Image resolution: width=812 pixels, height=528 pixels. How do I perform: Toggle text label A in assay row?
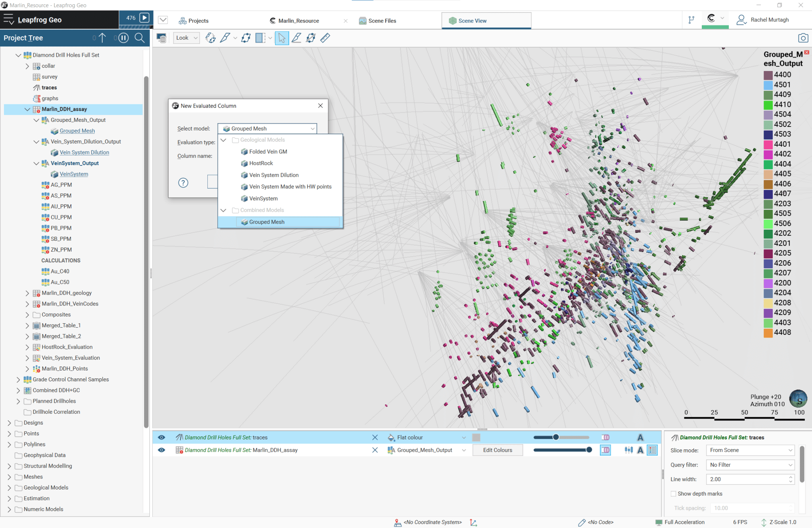640,450
